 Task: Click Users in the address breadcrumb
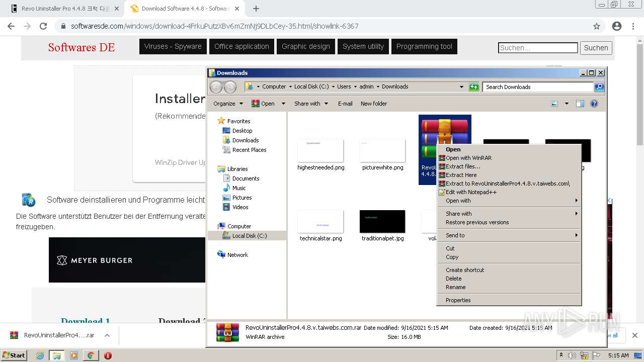point(344,86)
